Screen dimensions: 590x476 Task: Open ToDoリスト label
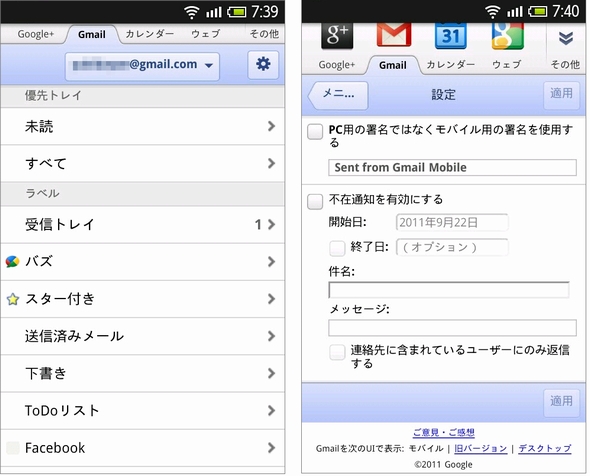(x=142, y=411)
